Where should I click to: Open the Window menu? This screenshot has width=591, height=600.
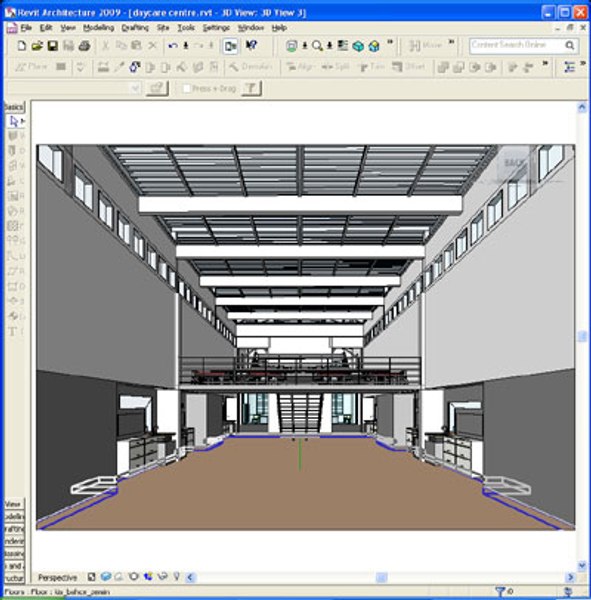tap(251, 28)
